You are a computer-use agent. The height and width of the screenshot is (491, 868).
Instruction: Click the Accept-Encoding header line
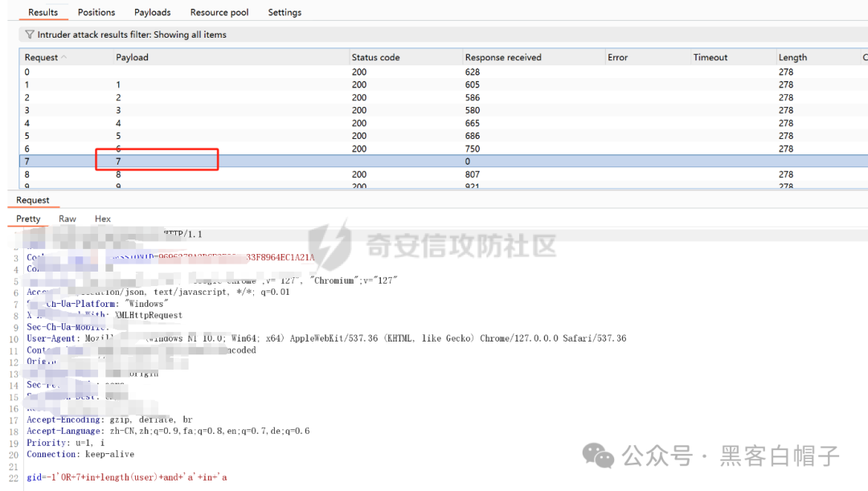point(109,419)
